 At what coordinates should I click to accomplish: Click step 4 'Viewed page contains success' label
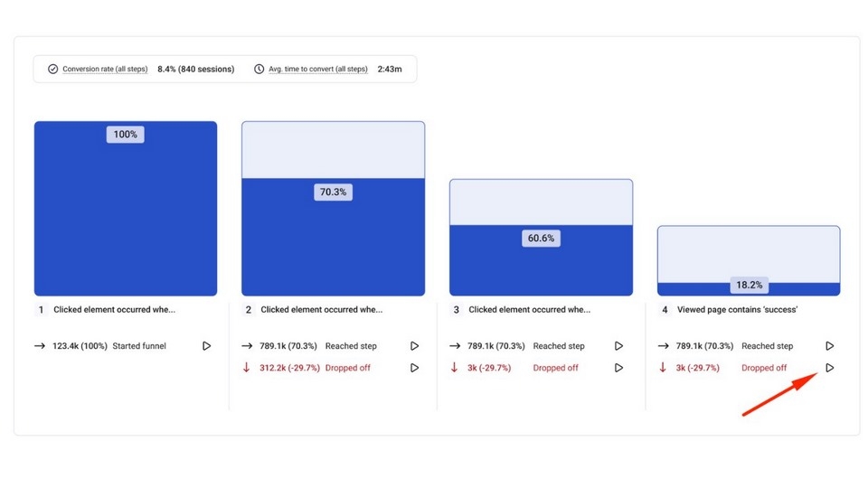tap(737, 310)
